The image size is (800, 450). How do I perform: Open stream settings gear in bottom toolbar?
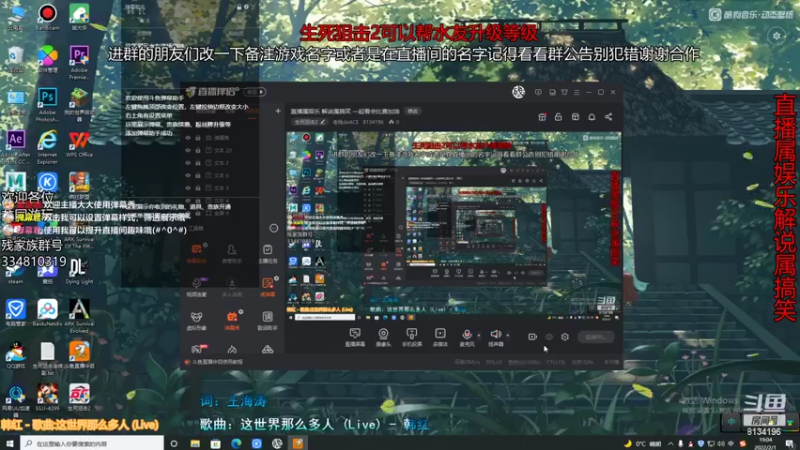pos(565,337)
